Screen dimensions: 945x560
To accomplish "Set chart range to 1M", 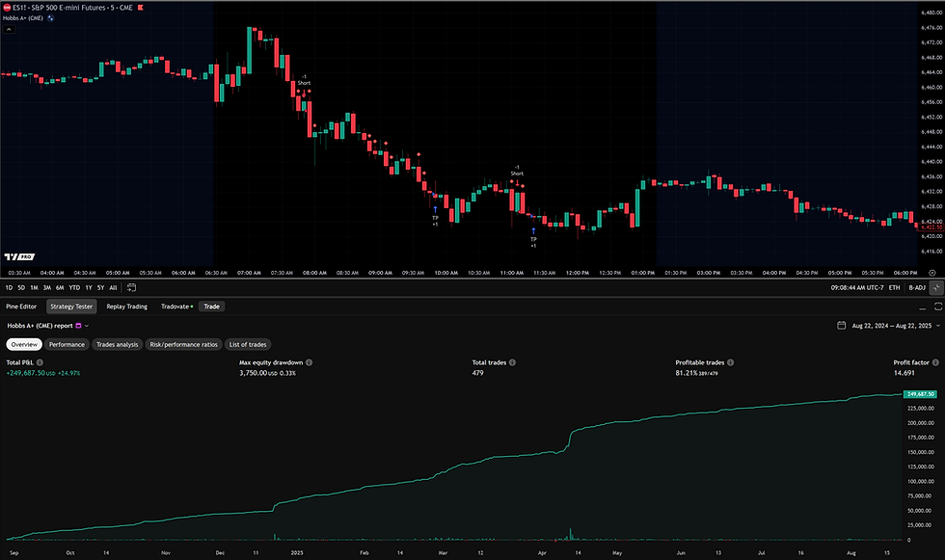I will click(34, 288).
